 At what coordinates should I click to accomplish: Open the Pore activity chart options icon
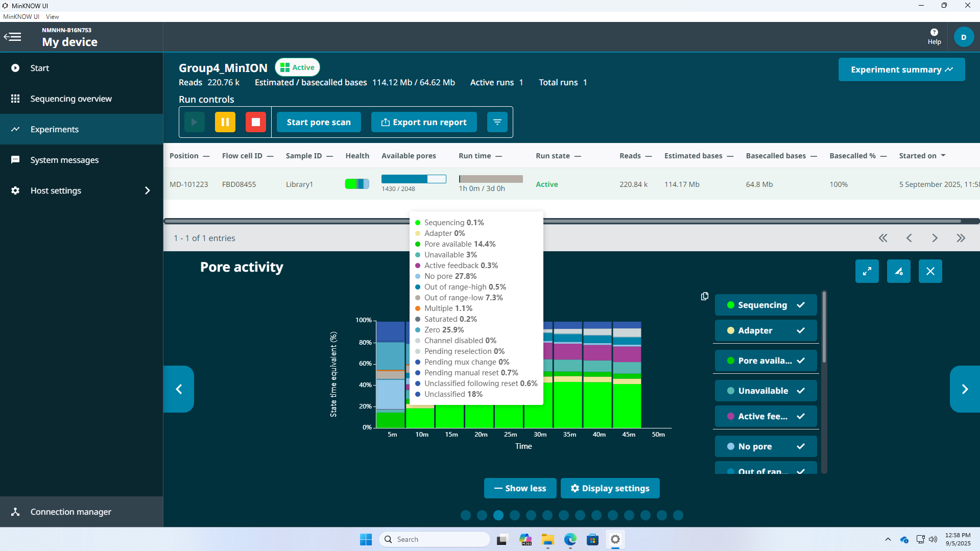click(898, 271)
